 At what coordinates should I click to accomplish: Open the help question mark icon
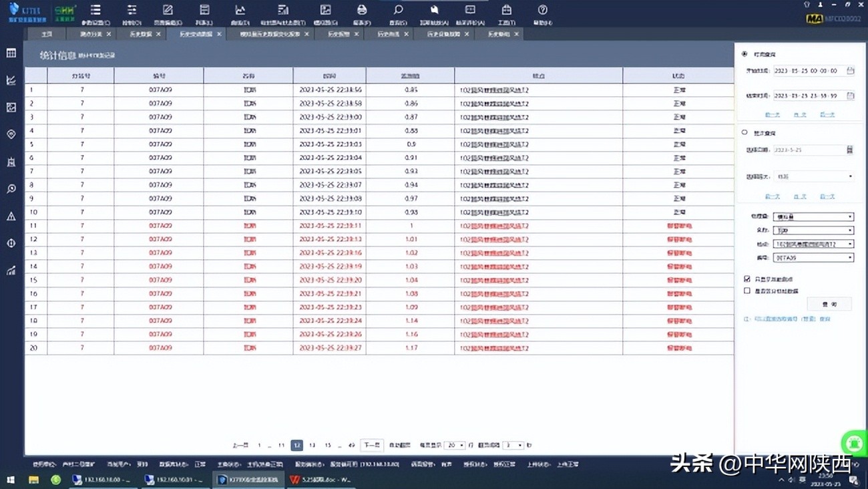tap(542, 11)
